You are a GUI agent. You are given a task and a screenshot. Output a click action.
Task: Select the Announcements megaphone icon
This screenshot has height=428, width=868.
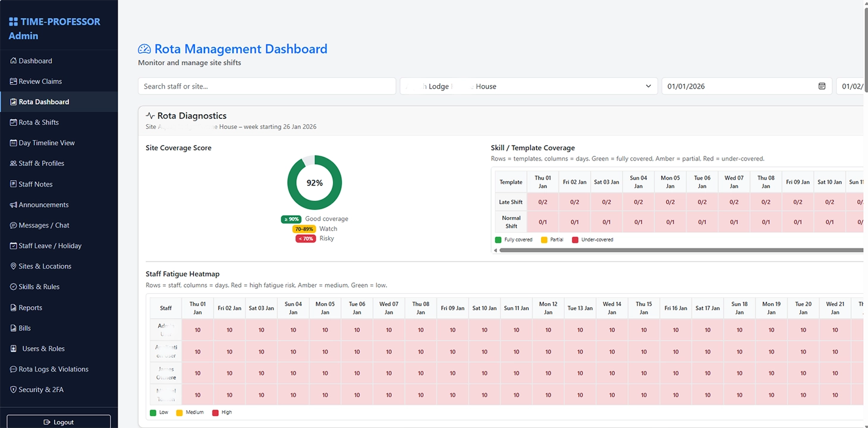point(14,204)
